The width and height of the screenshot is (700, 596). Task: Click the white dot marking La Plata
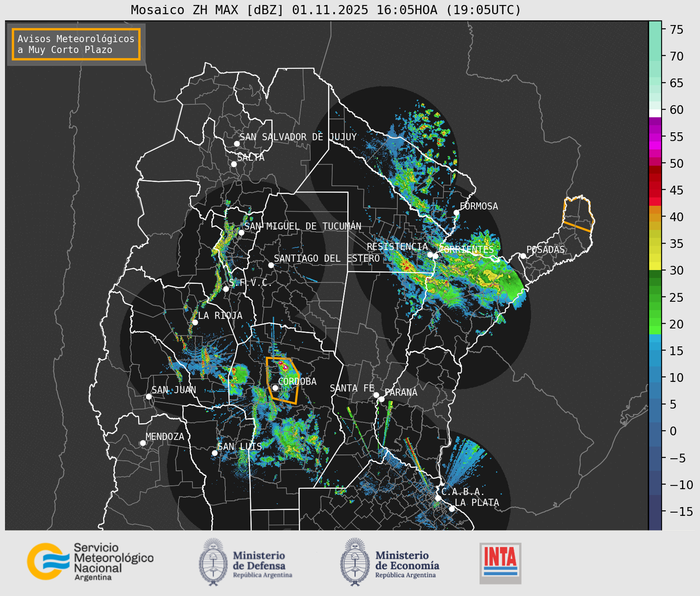click(x=452, y=509)
